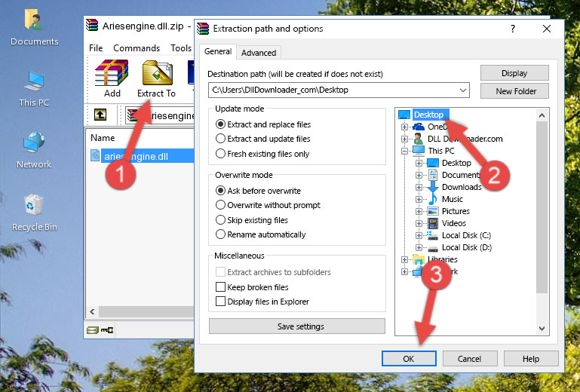
Task: Click the drive icon in WinRAR status bar
Action: [x=93, y=330]
